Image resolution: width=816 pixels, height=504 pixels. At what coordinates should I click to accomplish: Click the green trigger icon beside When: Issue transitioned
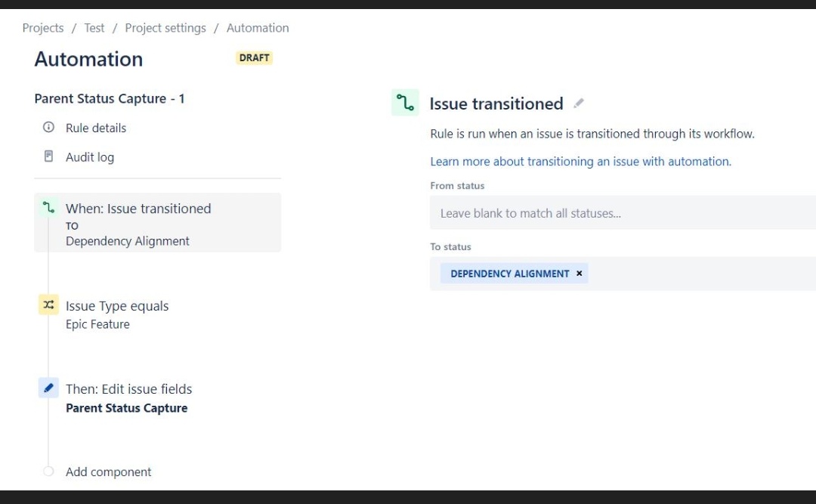(x=48, y=208)
